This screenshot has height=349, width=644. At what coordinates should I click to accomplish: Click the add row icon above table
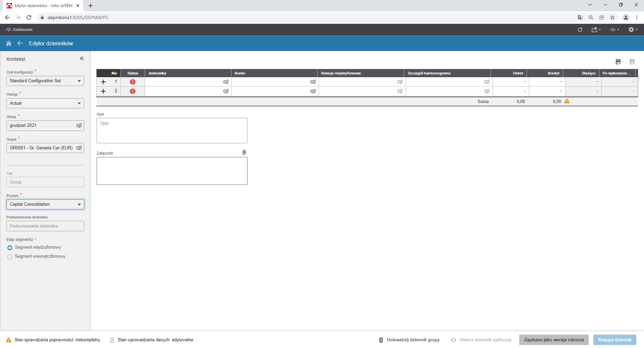(x=618, y=62)
